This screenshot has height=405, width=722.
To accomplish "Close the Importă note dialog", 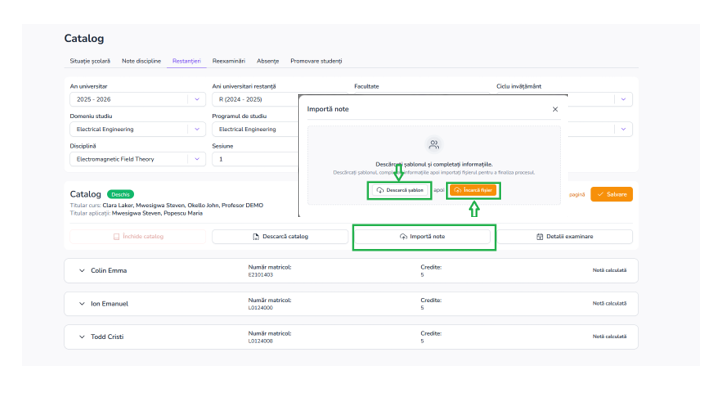I will click(x=555, y=109).
